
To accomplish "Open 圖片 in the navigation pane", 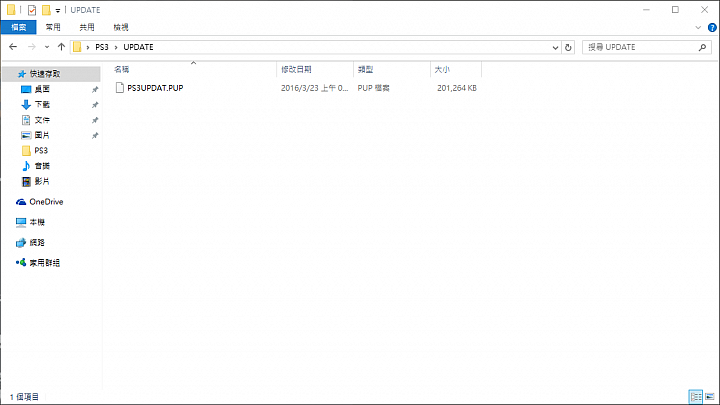I will tap(42, 135).
